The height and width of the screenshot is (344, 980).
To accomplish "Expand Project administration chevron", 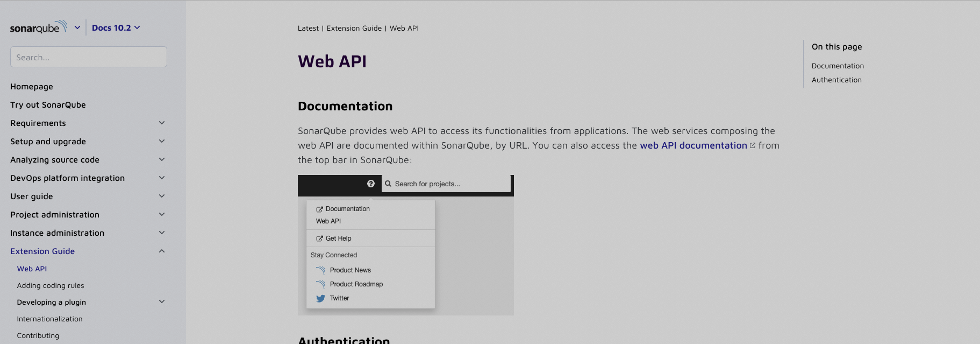I will 162,215.
